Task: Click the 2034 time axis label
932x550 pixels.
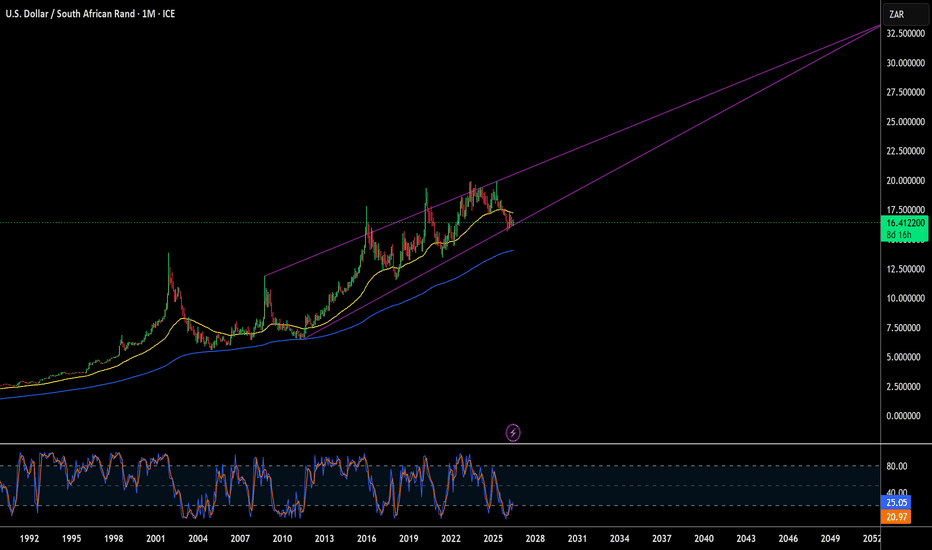Action: [x=619, y=539]
